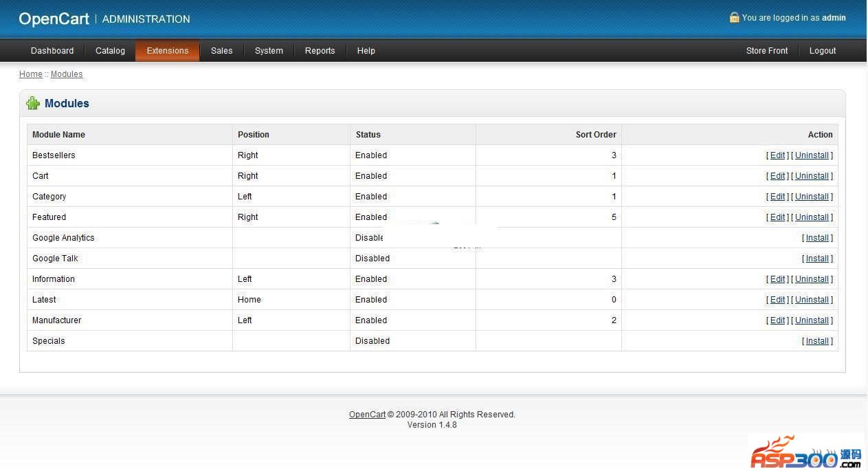The height and width of the screenshot is (471, 868).
Task: Uninstall the Cart module
Action: (812, 176)
